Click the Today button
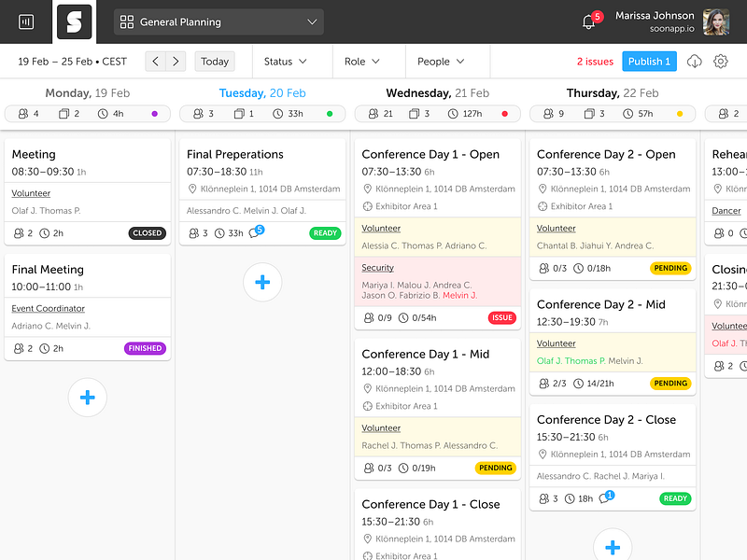747x560 pixels. click(x=215, y=62)
